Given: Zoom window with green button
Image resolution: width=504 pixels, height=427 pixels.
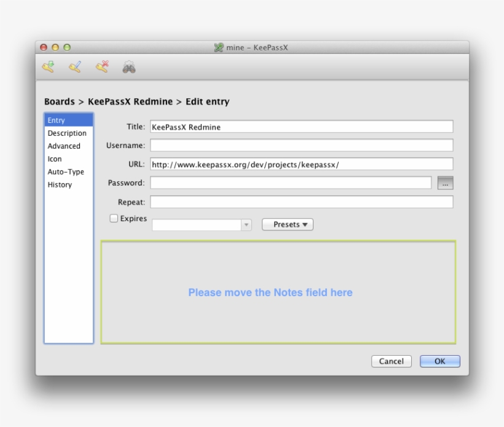Looking at the screenshot, I should 67,47.
